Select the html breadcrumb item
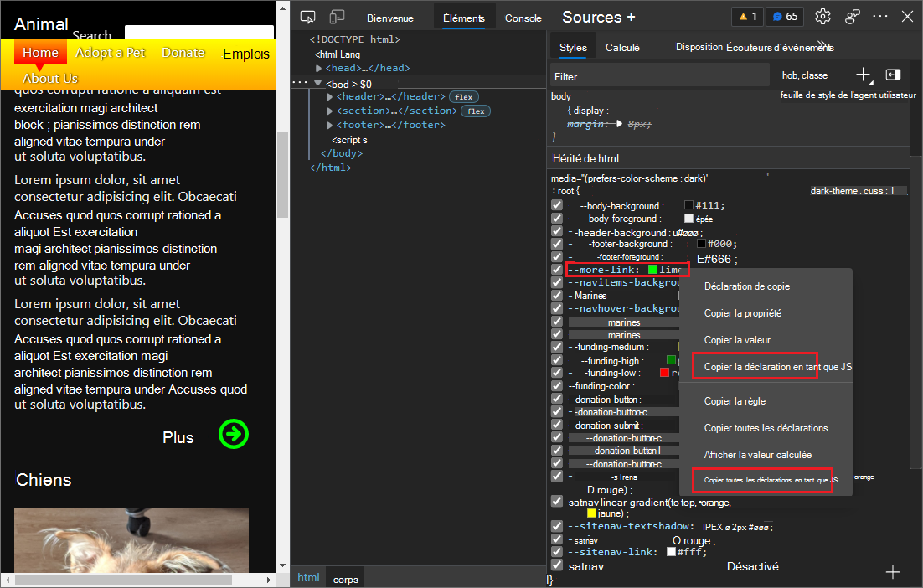This screenshot has width=923, height=588. click(308, 577)
